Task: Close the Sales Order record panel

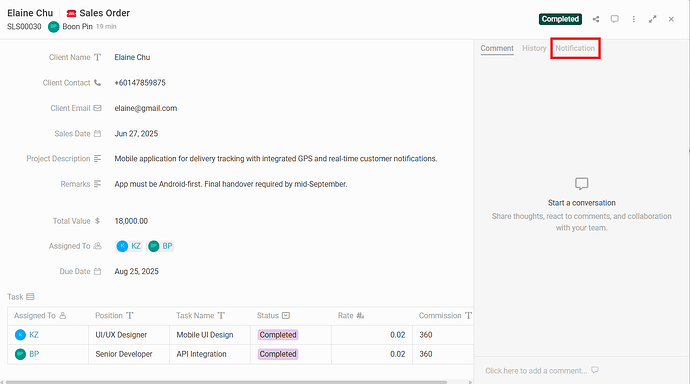Action: pyautogui.click(x=671, y=19)
